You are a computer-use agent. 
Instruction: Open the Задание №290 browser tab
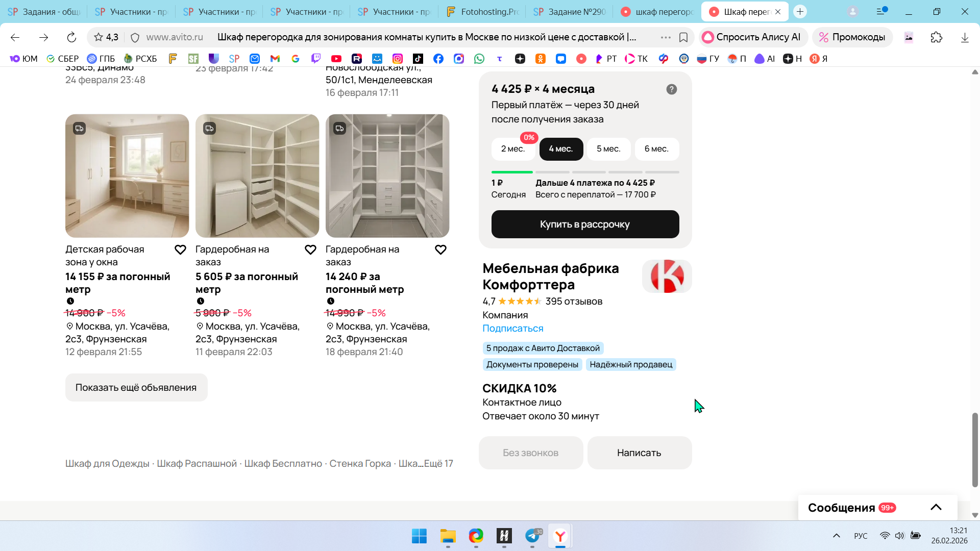click(570, 11)
